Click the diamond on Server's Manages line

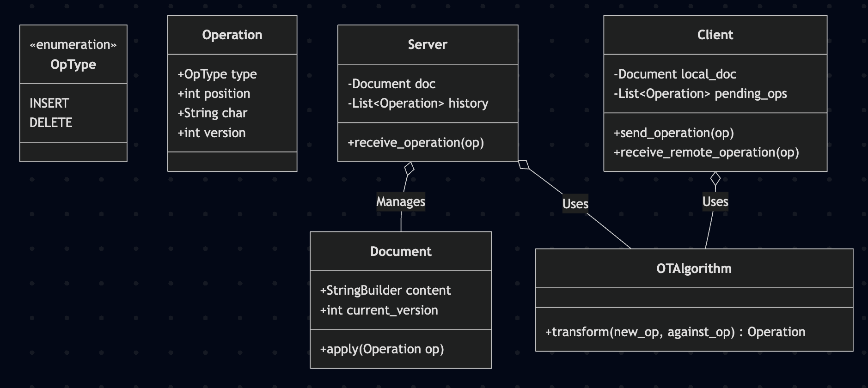409,169
